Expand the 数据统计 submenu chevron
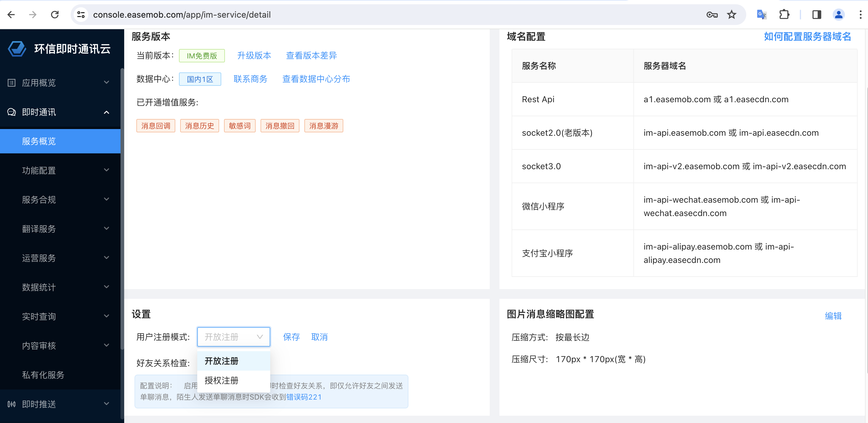Viewport: 868px width, 423px height. pyautogui.click(x=107, y=287)
